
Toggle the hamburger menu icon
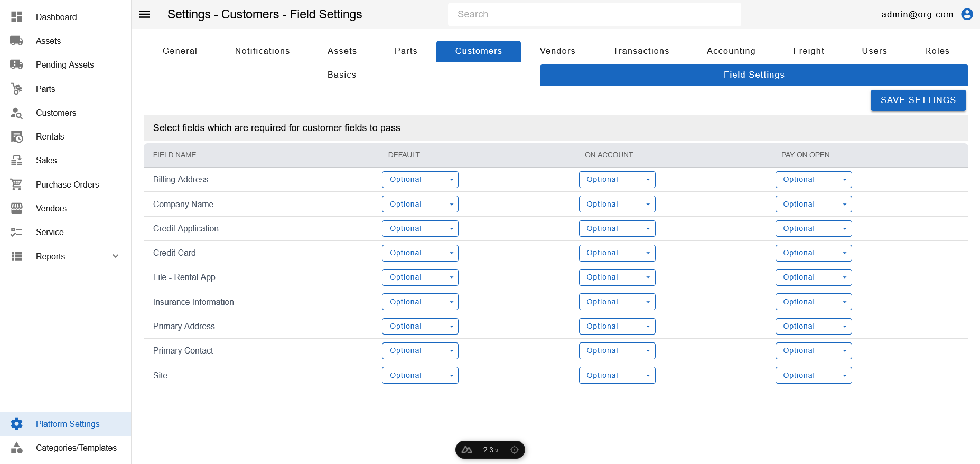point(145,14)
